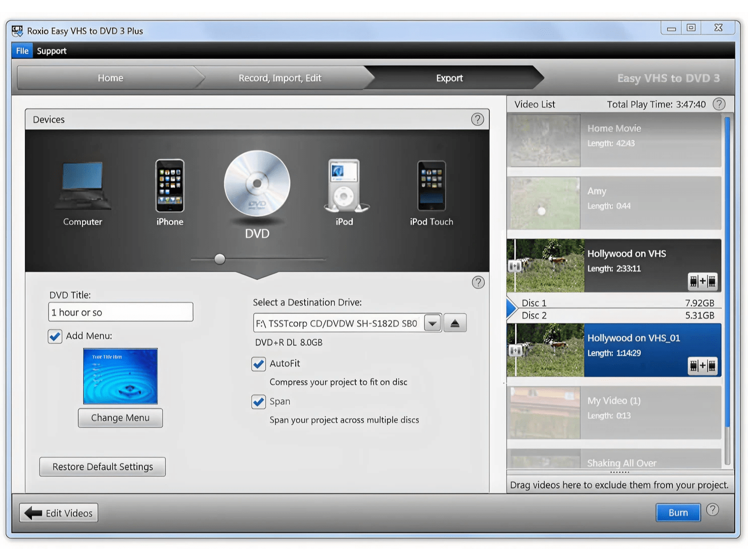Merge clips on Hollywood on VHS_01
This screenshot has width=748, height=560.
tap(703, 366)
